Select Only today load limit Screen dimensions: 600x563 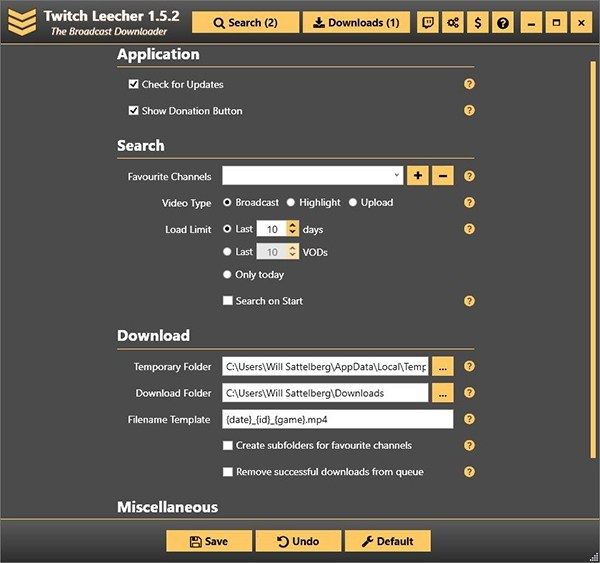227,274
